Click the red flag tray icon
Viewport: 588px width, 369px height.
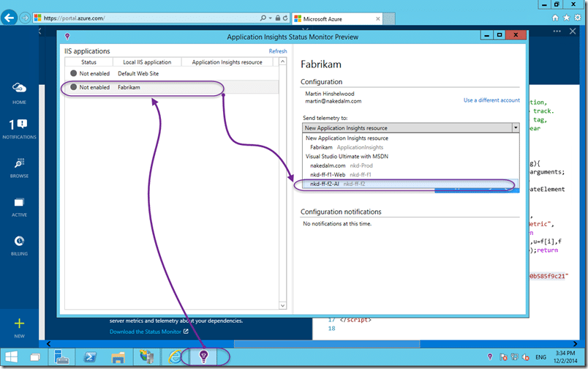[x=503, y=357]
